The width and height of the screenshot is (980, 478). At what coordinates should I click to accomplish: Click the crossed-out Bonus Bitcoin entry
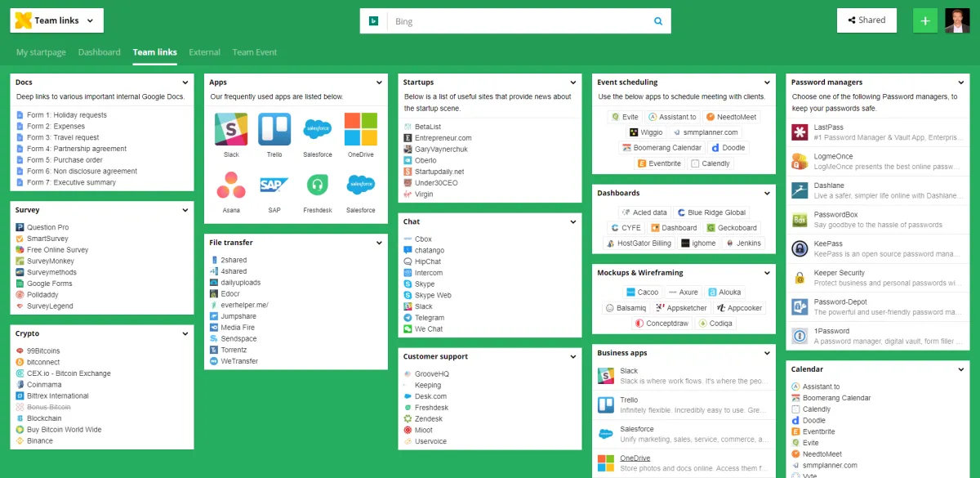point(49,407)
